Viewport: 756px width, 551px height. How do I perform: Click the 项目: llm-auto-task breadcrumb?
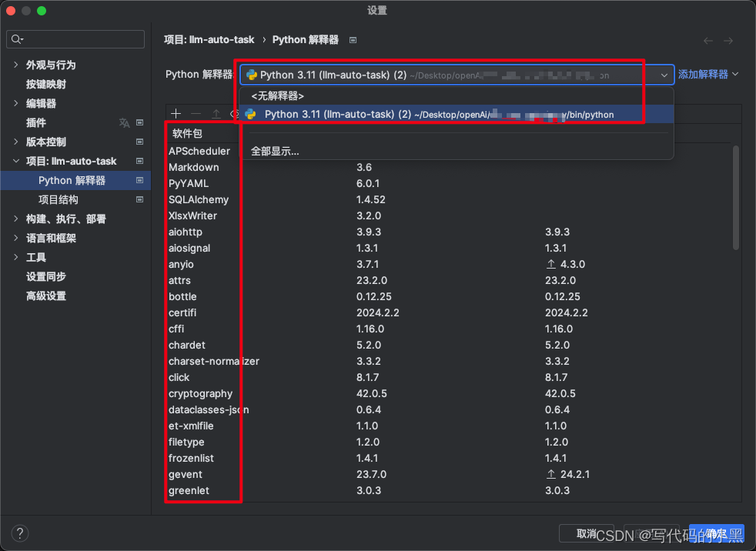[x=209, y=39]
